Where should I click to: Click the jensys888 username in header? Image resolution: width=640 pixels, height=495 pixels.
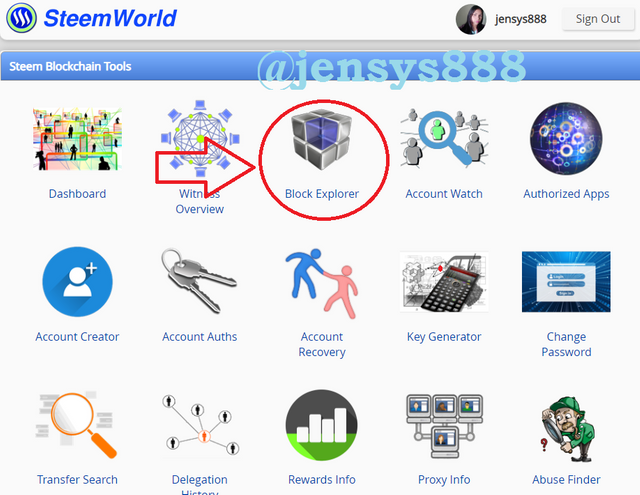click(x=520, y=19)
